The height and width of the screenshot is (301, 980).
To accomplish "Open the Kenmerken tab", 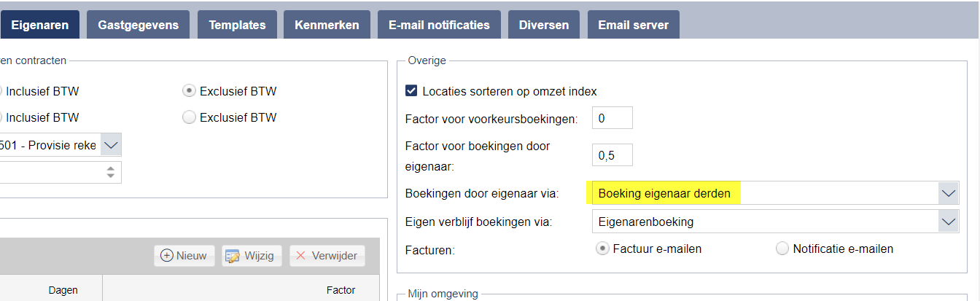I will [327, 24].
